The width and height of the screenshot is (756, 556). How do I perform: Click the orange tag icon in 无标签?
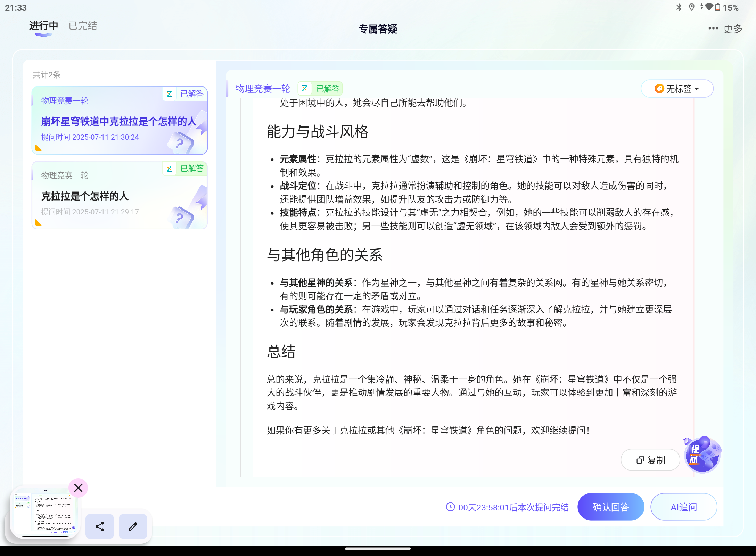pos(659,89)
